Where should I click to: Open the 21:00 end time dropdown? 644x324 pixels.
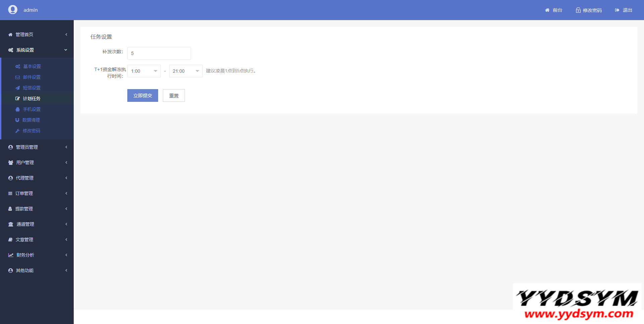[186, 71]
